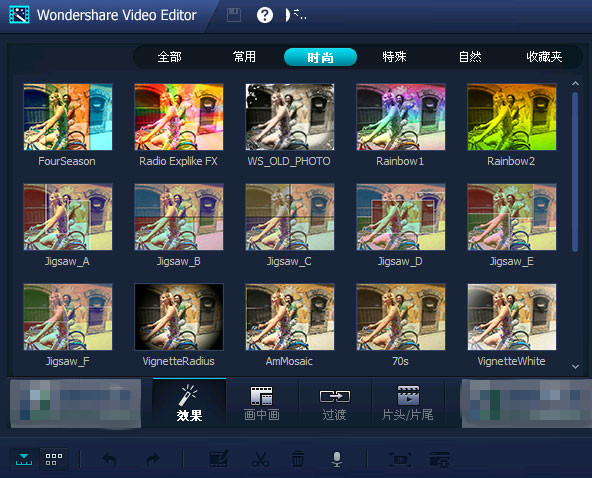
Task: Click the 'VignetteWhite' effect label text
Action: [511, 361]
